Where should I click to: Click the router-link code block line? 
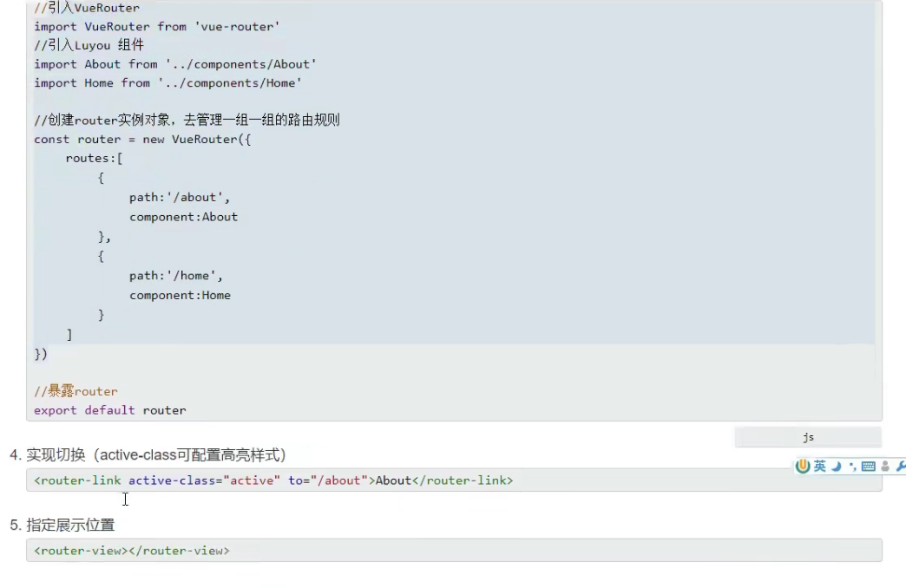point(273,480)
